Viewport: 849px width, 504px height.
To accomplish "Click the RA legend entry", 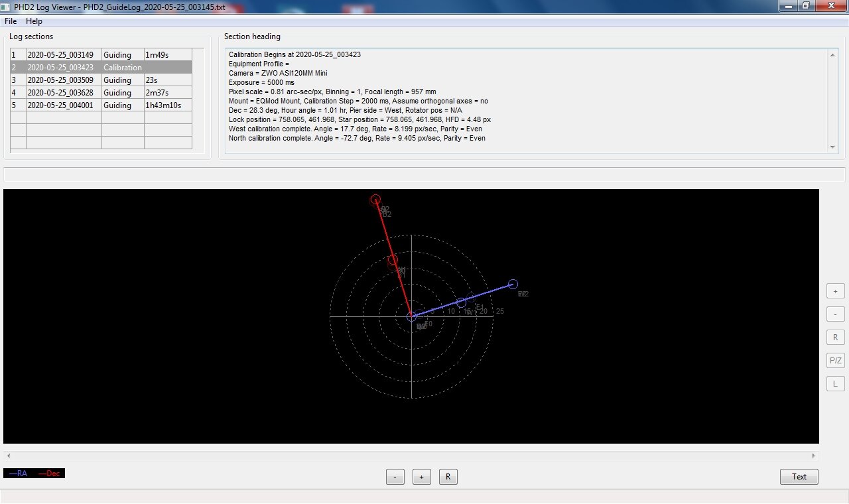I will (18, 473).
